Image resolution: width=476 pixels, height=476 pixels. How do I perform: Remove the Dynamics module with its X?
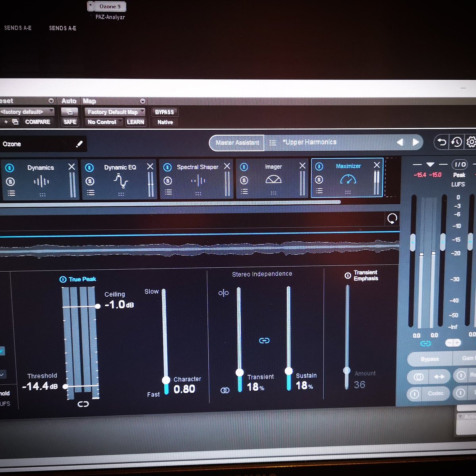click(71, 167)
